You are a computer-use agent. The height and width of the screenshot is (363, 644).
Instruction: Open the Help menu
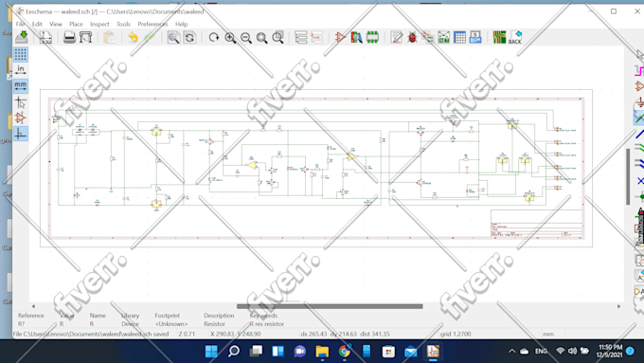click(181, 25)
